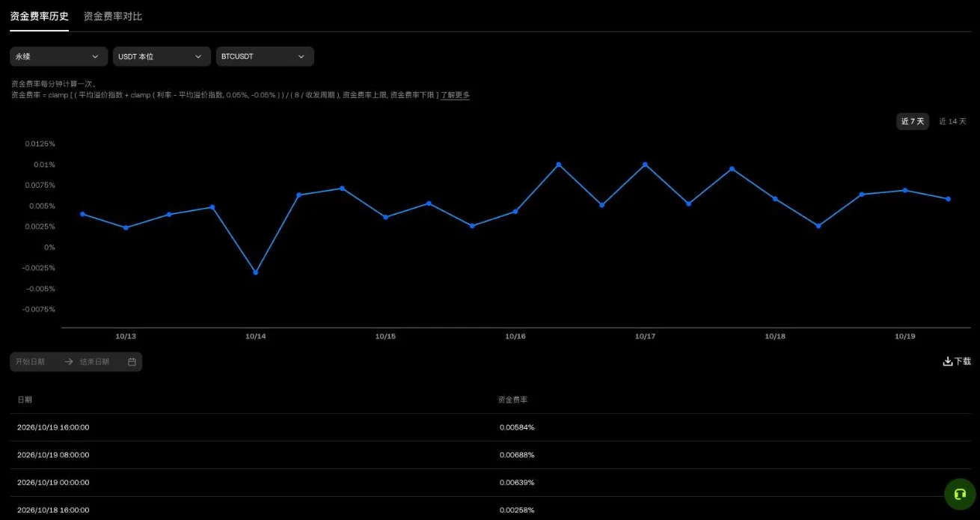Select the 近 14 天 range
Viewport: 980px width, 520px height.
click(x=952, y=121)
